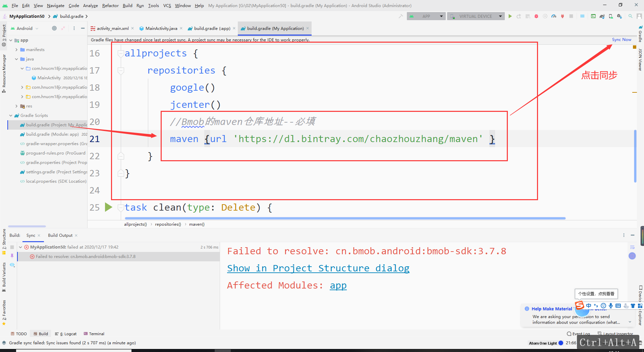The image size is (644, 352).
Task: Run the app with the green play icon
Action: pyautogui.click(x=510, y=16)
